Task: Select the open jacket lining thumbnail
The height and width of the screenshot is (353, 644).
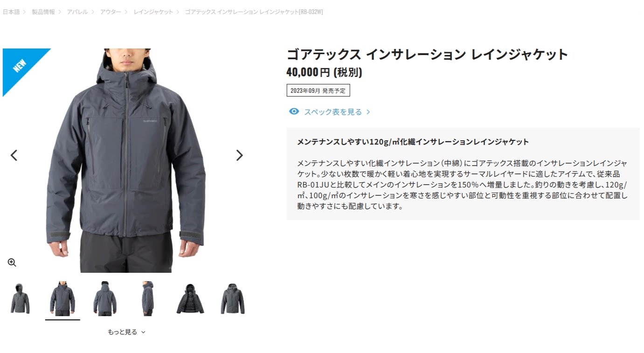Action: (x=190, y=298)
